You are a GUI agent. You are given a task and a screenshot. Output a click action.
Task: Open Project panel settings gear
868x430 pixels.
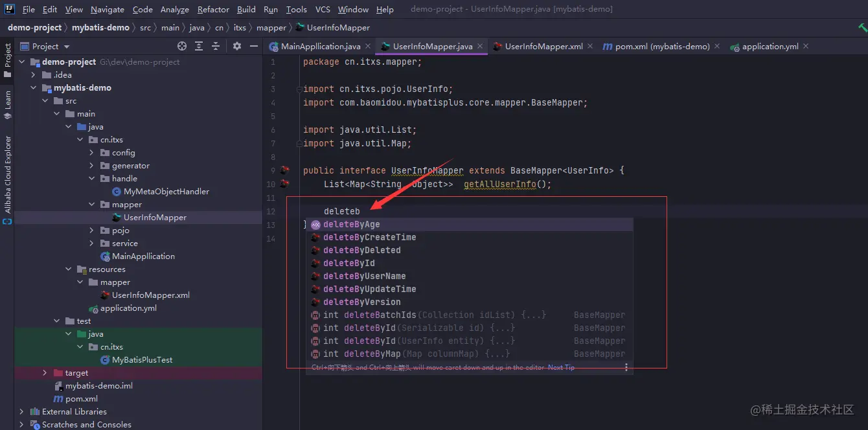pyautogui.click(x=237, y=47)
